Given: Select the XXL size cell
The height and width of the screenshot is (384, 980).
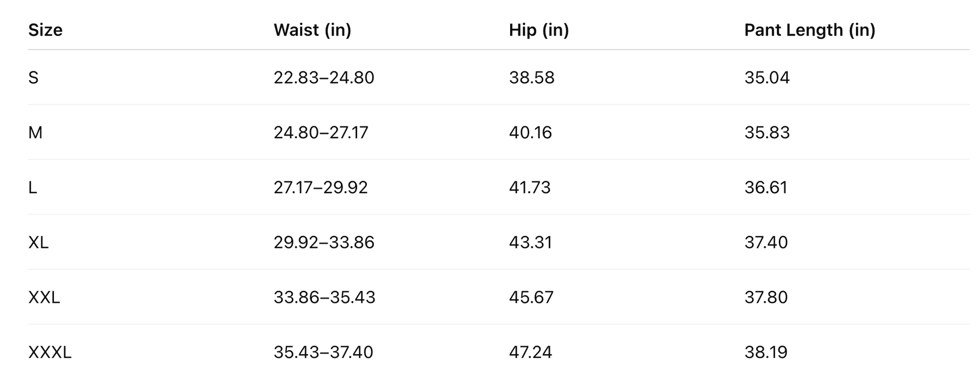Looking at the screenshot, I should 44,297.
